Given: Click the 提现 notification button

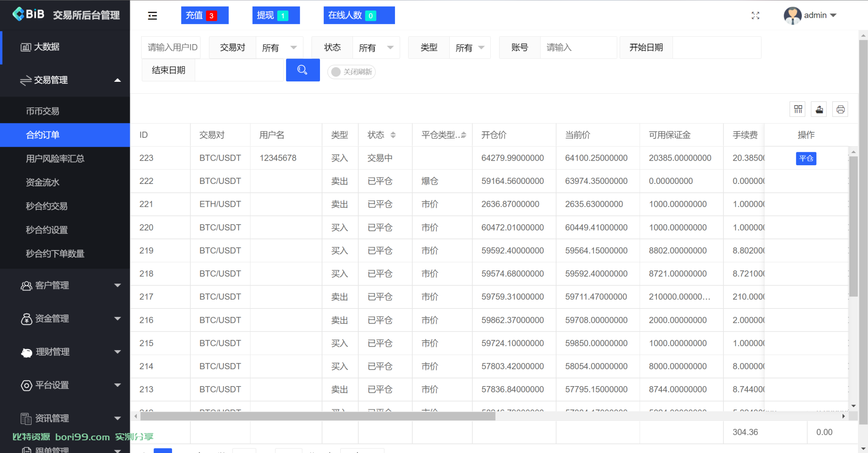Looking at the screenshot, I should click(276, 15).
